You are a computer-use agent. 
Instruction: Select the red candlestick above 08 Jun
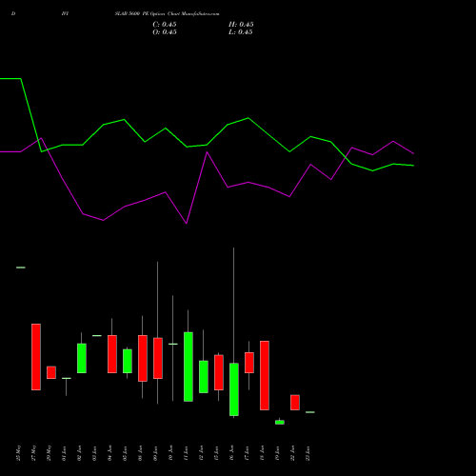(x=143, y=358)
